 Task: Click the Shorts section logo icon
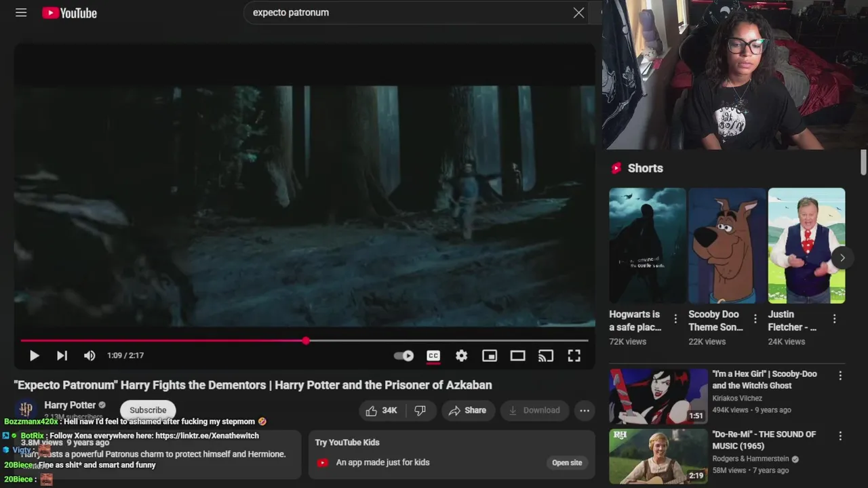click(x=616, y=168)
